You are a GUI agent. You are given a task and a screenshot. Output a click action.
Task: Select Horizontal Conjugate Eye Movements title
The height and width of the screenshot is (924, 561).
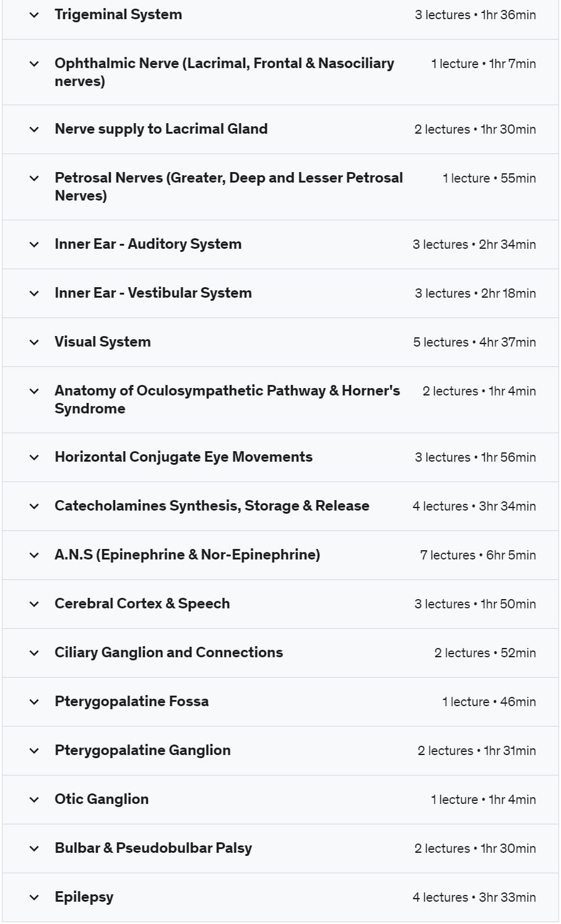click(x=183, y=457)
